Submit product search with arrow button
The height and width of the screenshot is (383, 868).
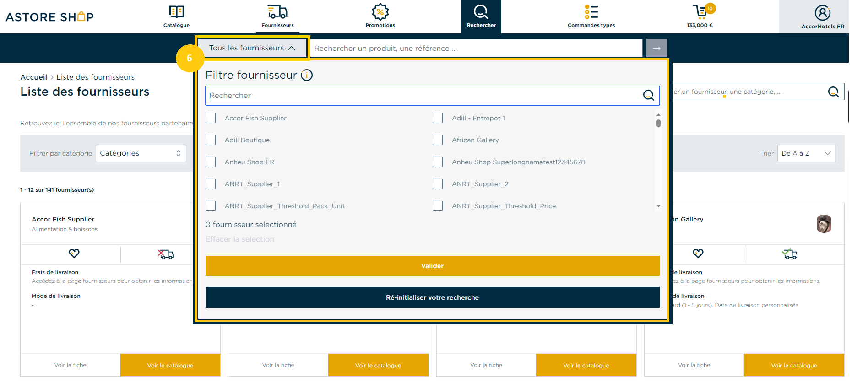tap(656, 48)
